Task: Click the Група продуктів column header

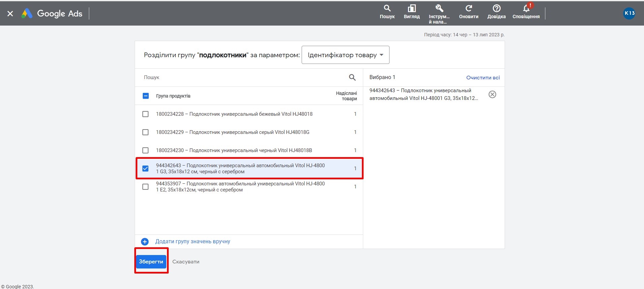Action: pyautogui.click(x=173, y=96)
